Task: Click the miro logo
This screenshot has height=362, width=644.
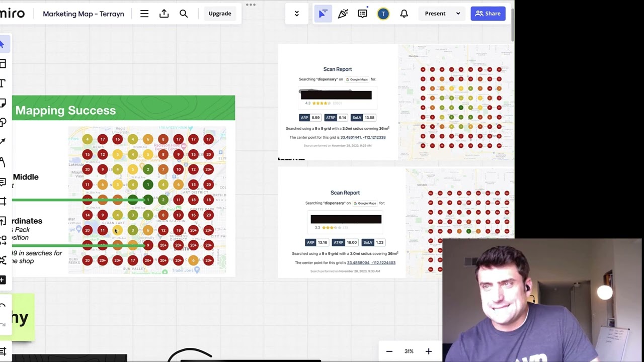Action: (x=12, y=13)
